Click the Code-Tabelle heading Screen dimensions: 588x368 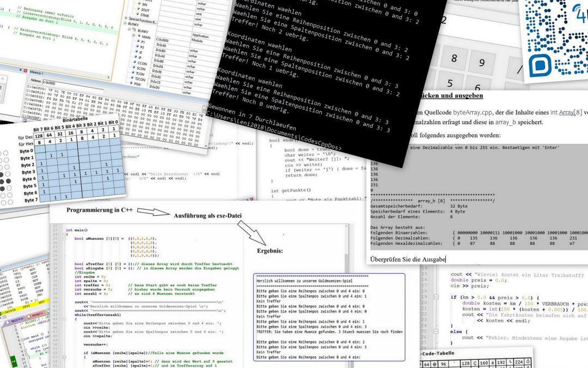click(x=438, y=353)
